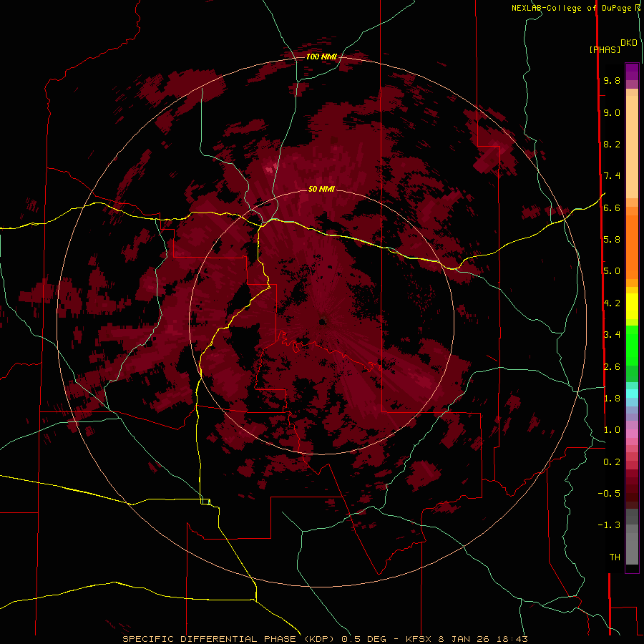Viewport: 644px width, 644px height.
Task: Click the 7.4 value on the color scale
Action: [612, 176]
